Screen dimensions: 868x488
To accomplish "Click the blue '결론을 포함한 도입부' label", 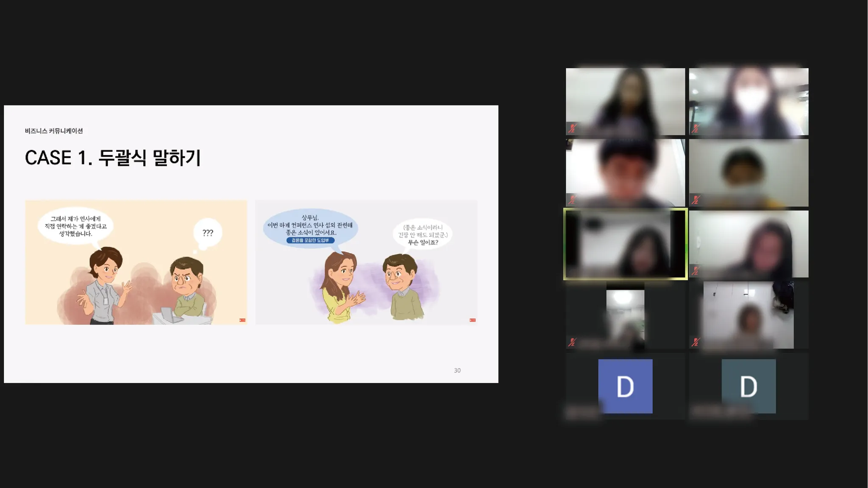I will [x=310, y=241].
